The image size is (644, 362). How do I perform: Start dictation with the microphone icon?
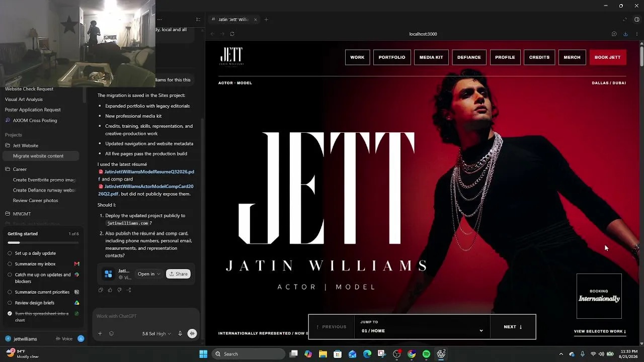[180, 333]
